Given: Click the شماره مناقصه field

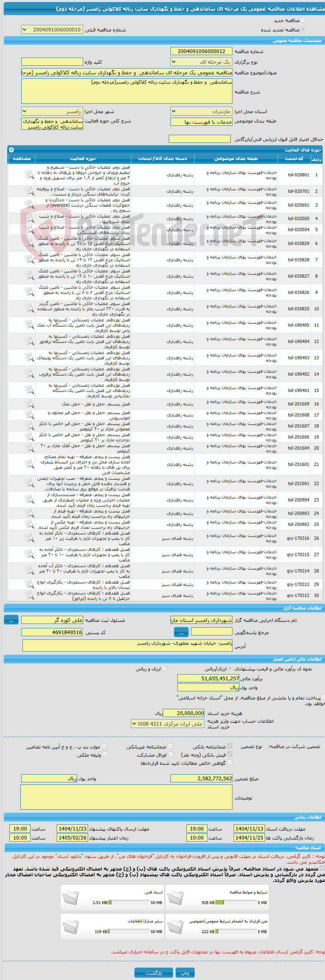Looking at the screenshot, I should [201, 51].
